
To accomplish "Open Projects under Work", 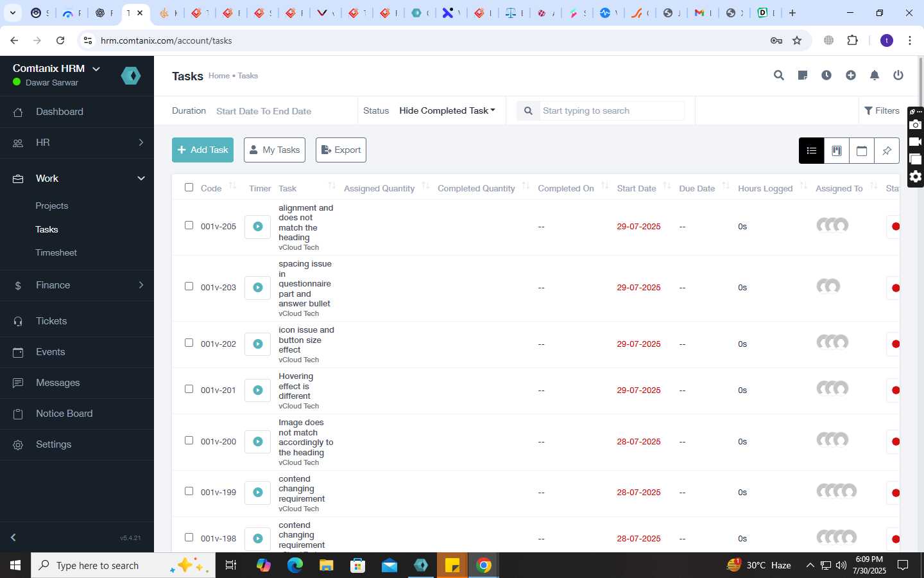I will (x=52, y=206).
